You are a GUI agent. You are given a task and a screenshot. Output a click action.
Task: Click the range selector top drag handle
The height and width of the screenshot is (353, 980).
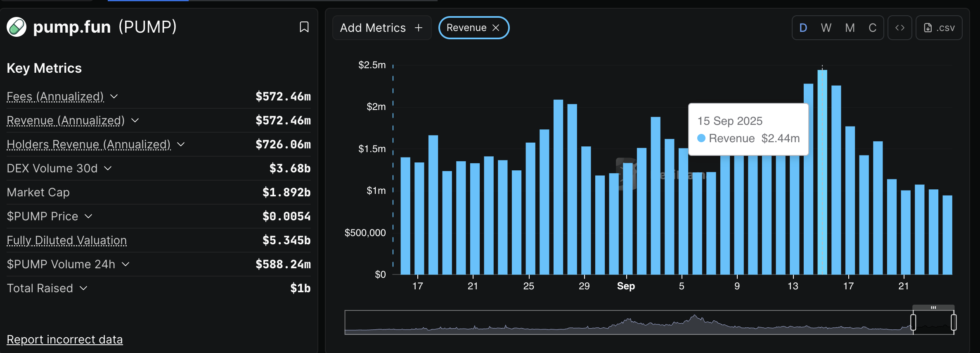tap(933, 308)
